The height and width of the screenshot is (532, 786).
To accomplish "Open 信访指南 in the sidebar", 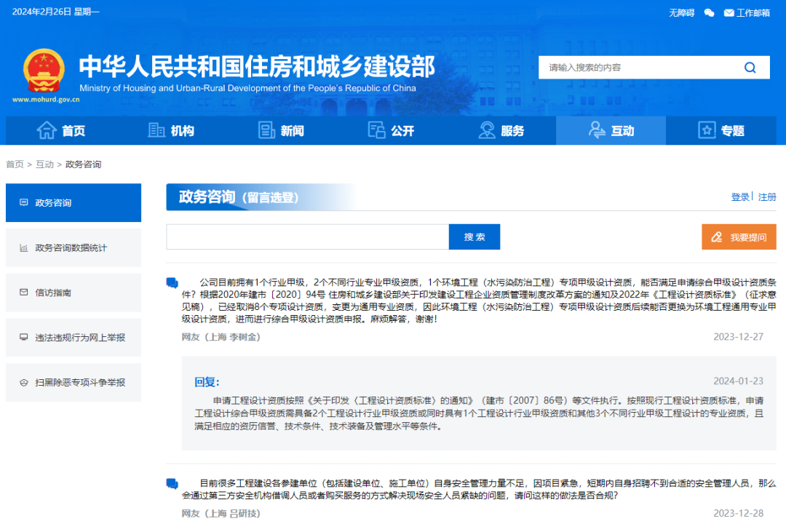I will [74, 293].
